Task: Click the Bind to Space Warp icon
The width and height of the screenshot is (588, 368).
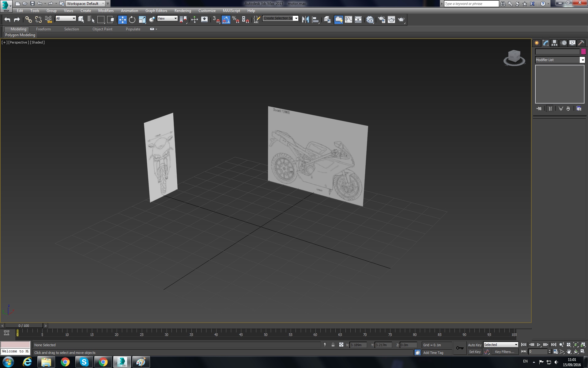Action: click(48, 20)
